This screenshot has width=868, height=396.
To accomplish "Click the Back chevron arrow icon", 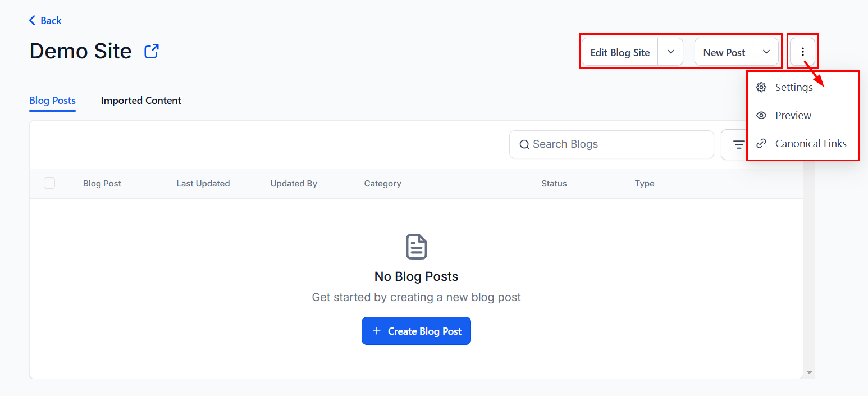I will pos(32,21).
